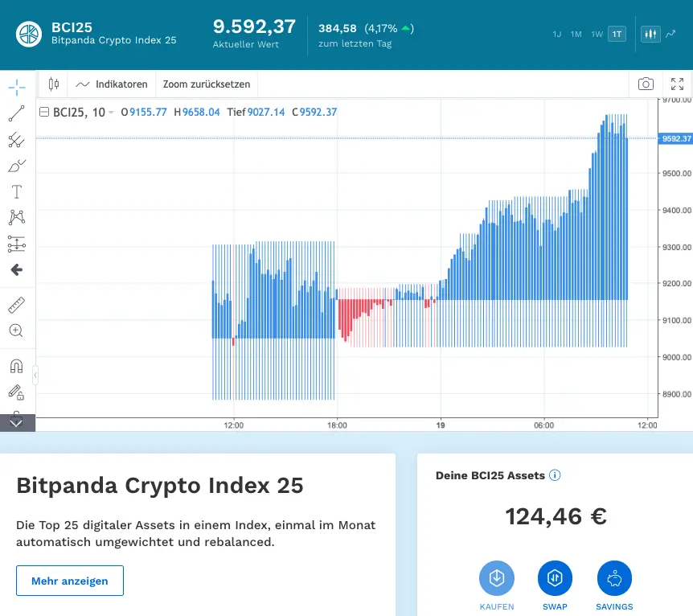This screenshot has width=693, height=616.
Task: Click the back arrow icon in toolbar
Action: click(17, 269)
